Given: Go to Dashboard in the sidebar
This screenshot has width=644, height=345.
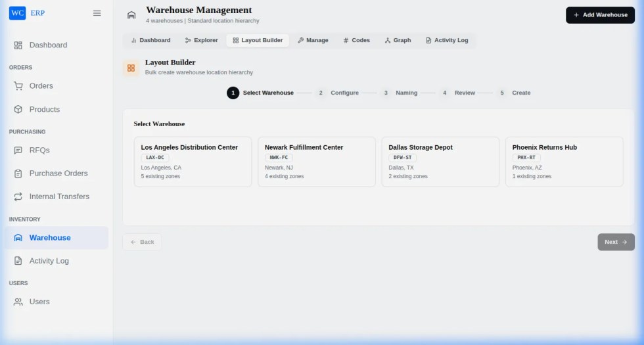Looking at the screenshot, I should point(57,45).
